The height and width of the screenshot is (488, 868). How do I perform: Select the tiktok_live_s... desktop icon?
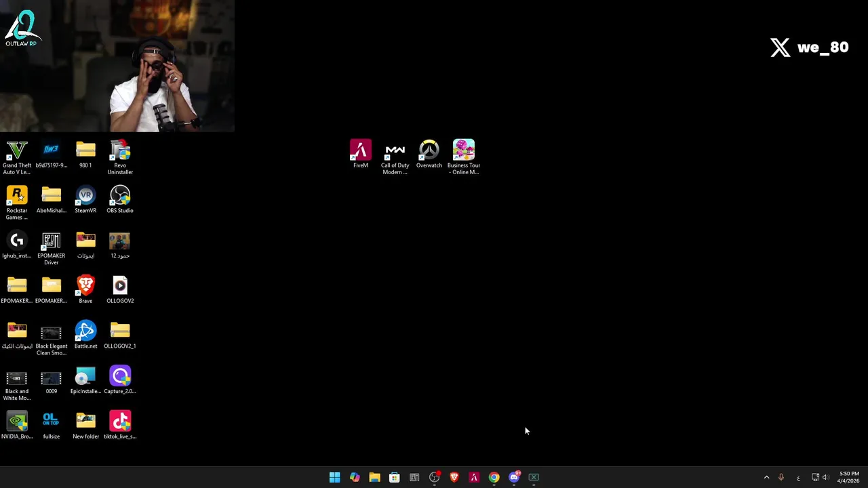[120, 426]
